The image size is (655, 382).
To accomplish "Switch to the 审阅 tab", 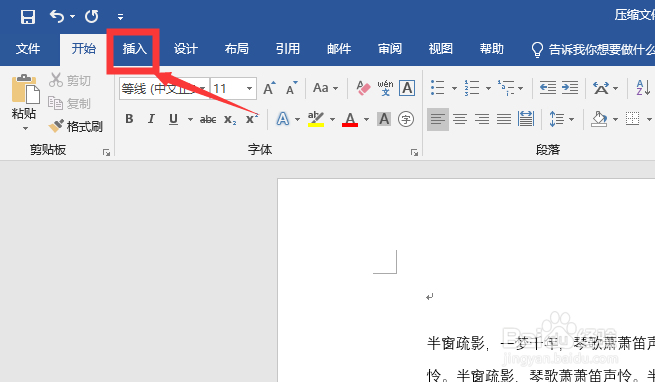I will 390,49.
